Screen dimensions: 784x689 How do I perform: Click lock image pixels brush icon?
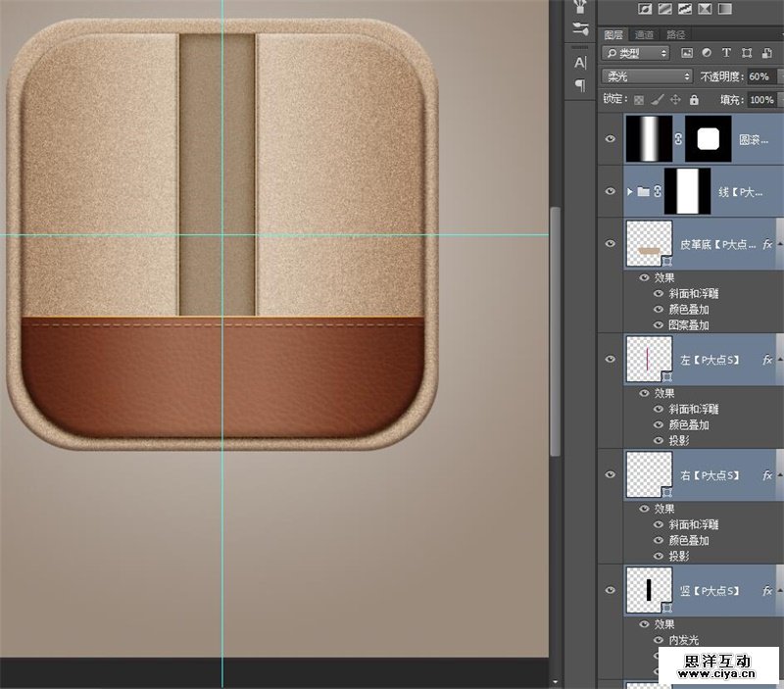coord(658,100)
